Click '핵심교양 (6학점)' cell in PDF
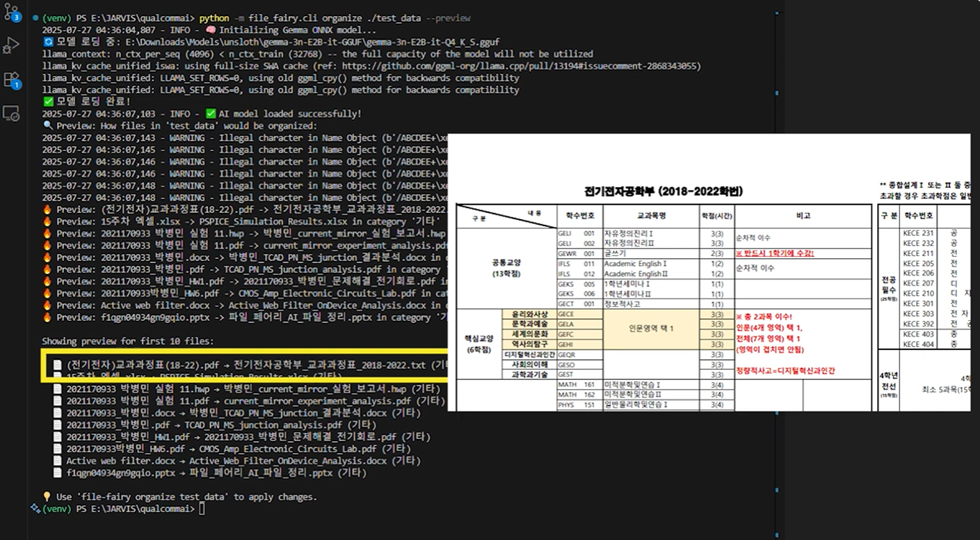Screen dimensions: 980x540 (x=478, y=343)
